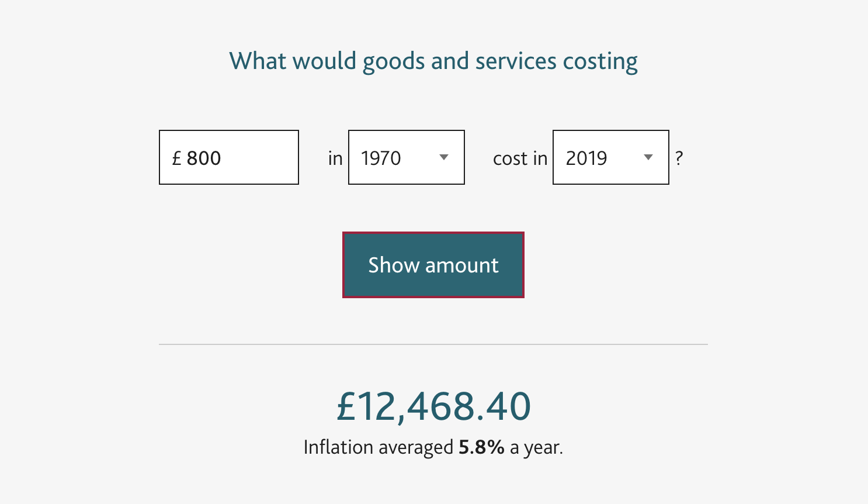The width and height of the screenshot is (868, 504).
Task: Click the £12,468.40 result amount
Action: pos(433,406)
